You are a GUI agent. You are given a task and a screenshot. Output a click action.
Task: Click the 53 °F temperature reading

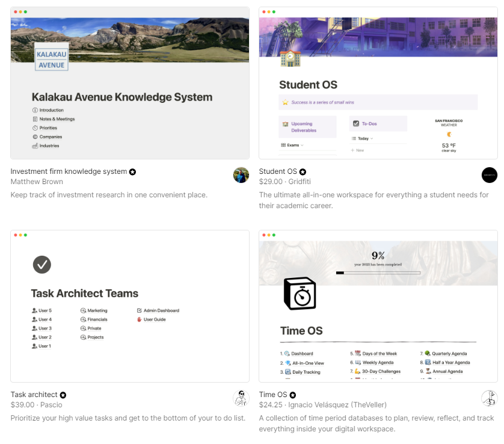(449, 146)
